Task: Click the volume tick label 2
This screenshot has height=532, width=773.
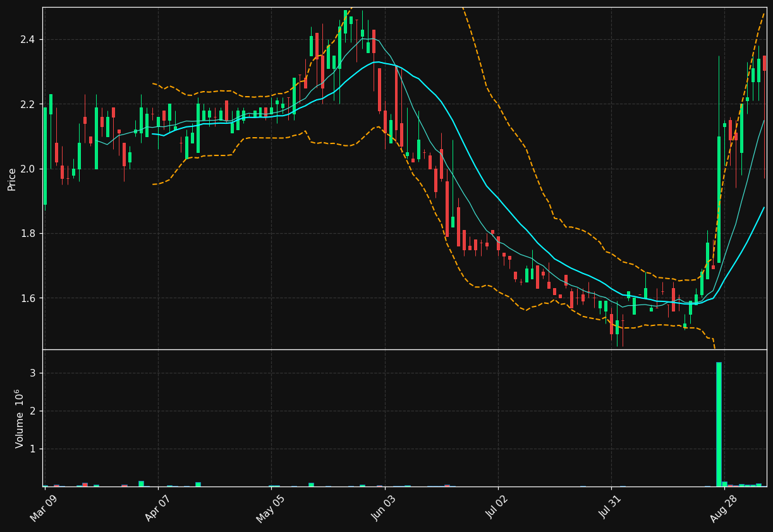Action: point(33,411)
